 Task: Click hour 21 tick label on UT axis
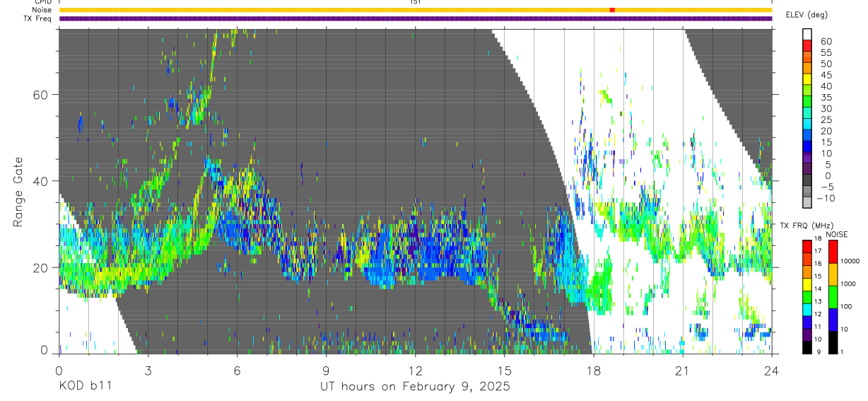coord(683,370)
